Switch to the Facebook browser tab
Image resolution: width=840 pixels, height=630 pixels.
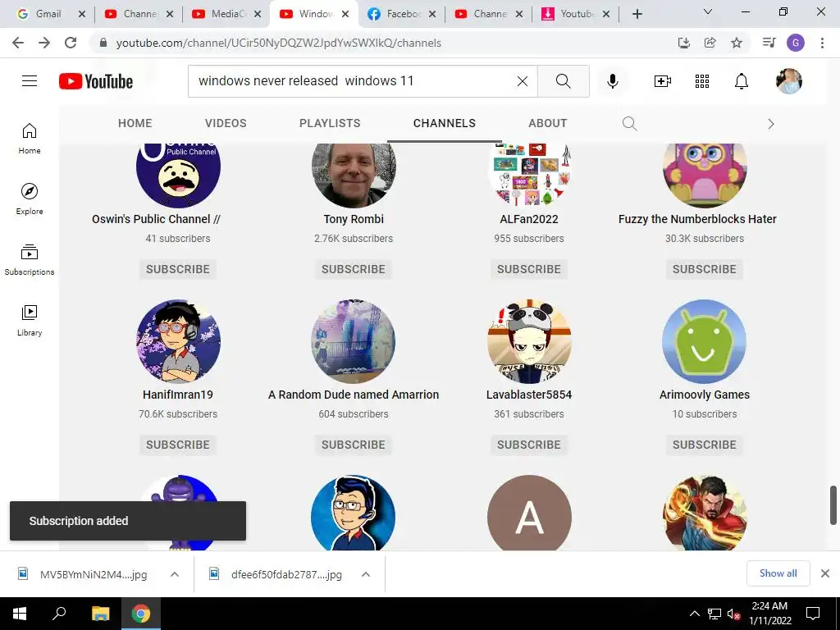pos(402,14)
